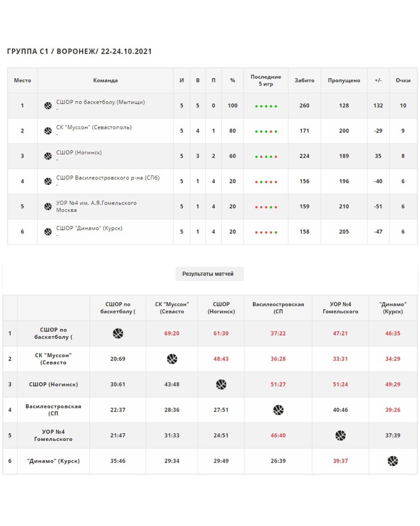Image resolution: width=420 pixels, height=526 pixels.
Task: Click team logo of УОР №4 им. А.Я.Гомельского
Action: click(48, 207)
